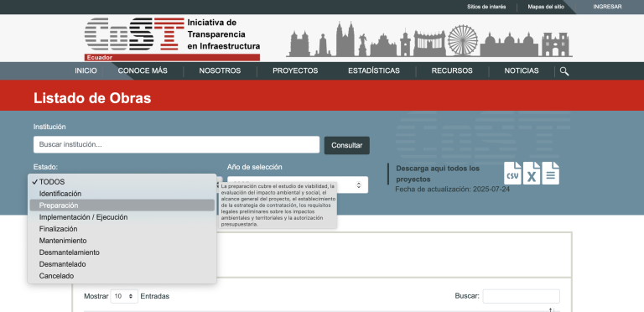Click the Consultar button
This screenshot has height=312, width=644.
[346, 145]
